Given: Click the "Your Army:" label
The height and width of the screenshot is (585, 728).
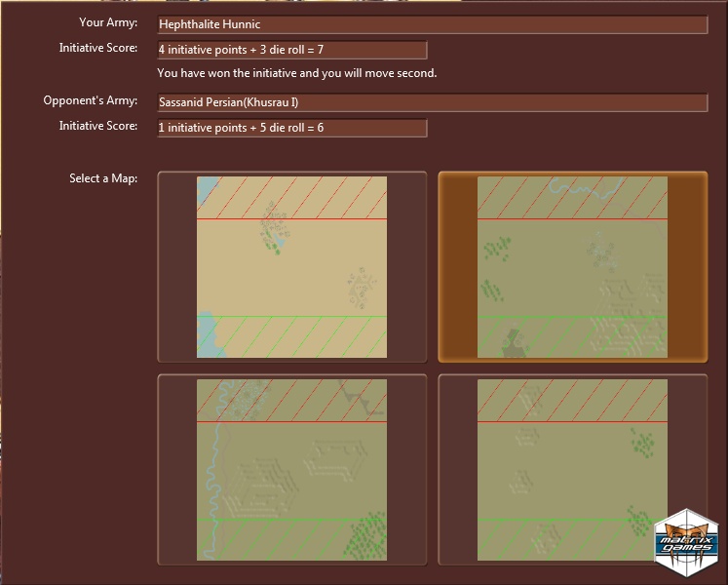Looking at the screenshot, I should [x=108, y=22].
